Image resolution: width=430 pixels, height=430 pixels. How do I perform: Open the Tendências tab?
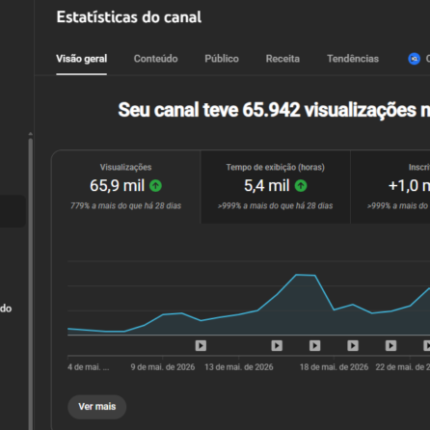[x=353, y=59]
